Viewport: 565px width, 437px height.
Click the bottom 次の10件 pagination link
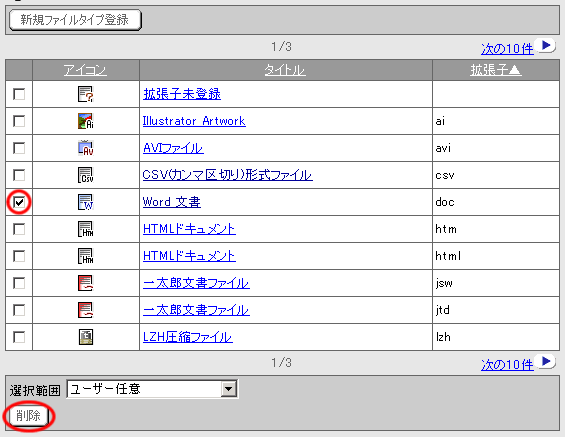tap(507, 365)
